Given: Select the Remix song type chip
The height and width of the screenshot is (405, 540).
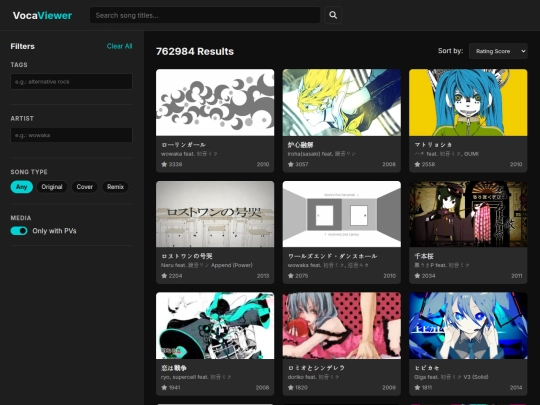Looking at the screenshot, I should pyautogui.click(x=115, y=187).
